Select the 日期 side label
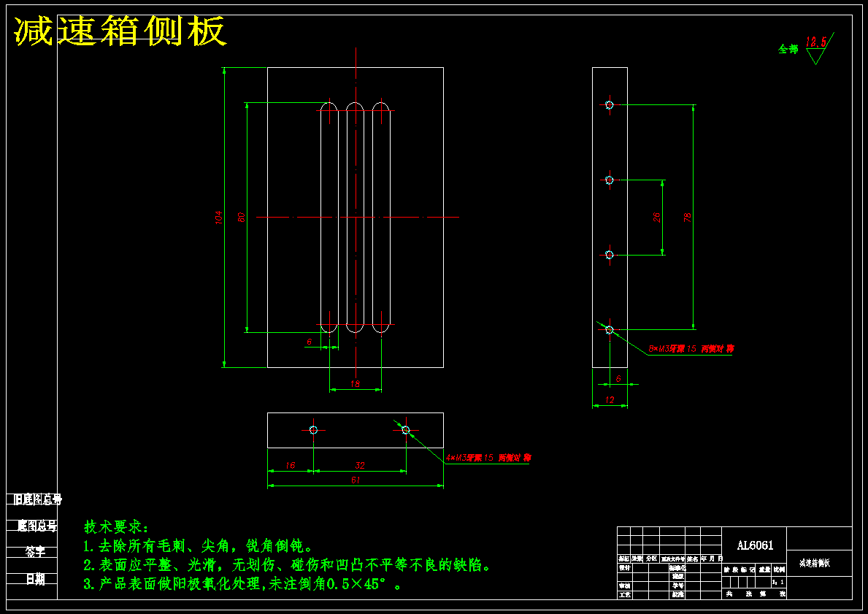Image resolution: width=868 pixels, height=614 pixels. tap(36, 579)
